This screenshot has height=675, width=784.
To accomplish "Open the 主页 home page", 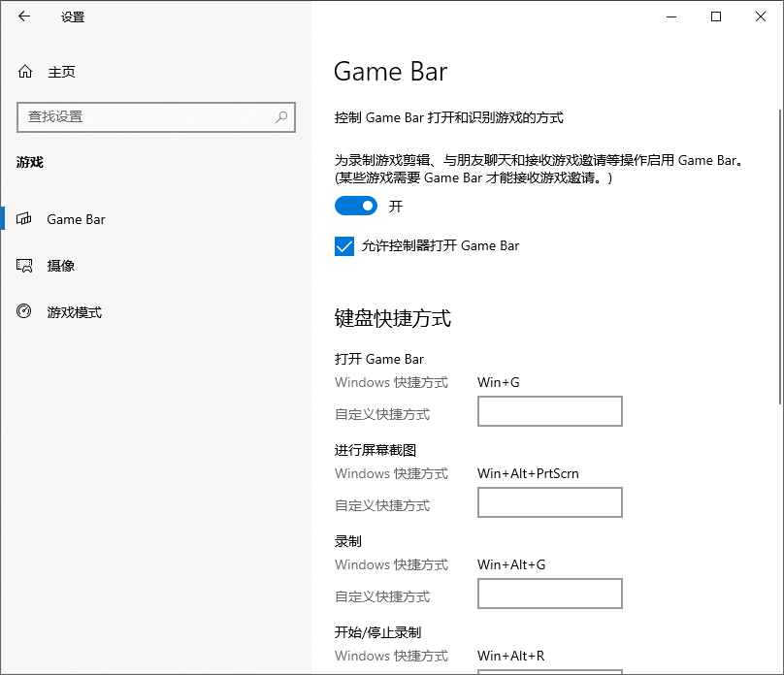I will tap(61, 72).
